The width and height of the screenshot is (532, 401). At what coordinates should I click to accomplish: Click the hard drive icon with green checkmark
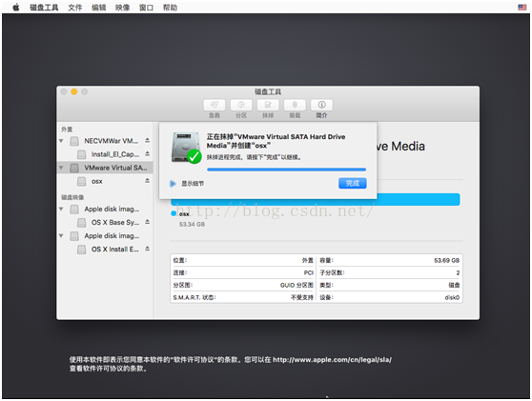(186, 148)
